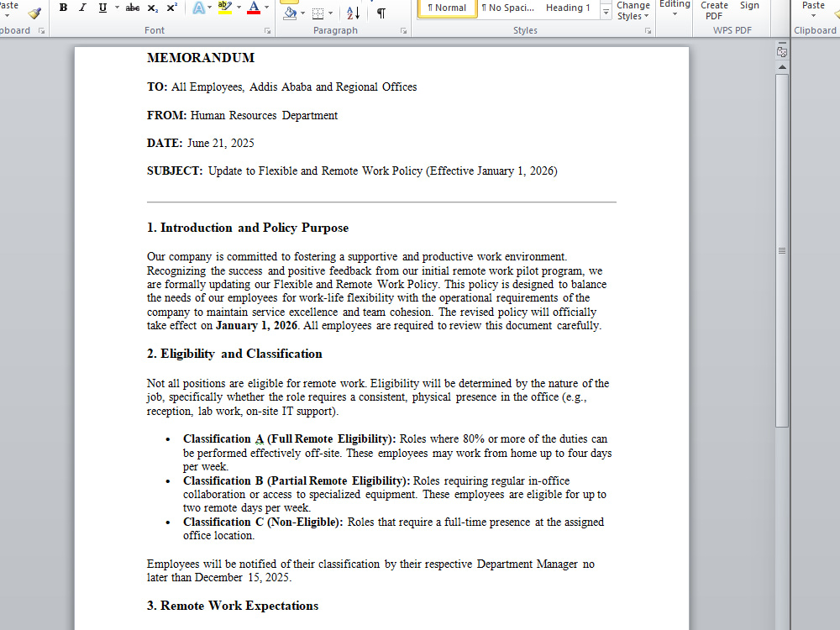Apply red font color
Image resolution: width=840 pixels, height=630 pixels.
(x=254, y=8)
